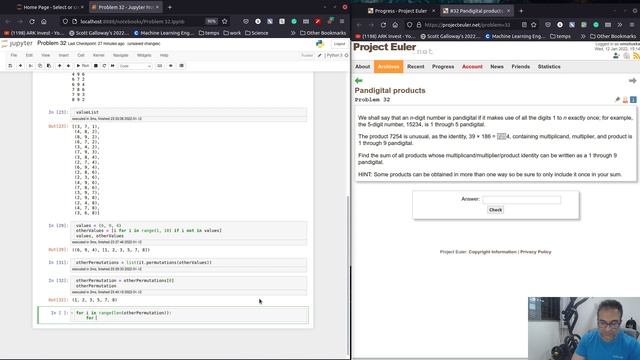This screenshot has width=640, height=360.
Task: Click problem info icon beside Problem 32
Action: click(x=633, y=100)
